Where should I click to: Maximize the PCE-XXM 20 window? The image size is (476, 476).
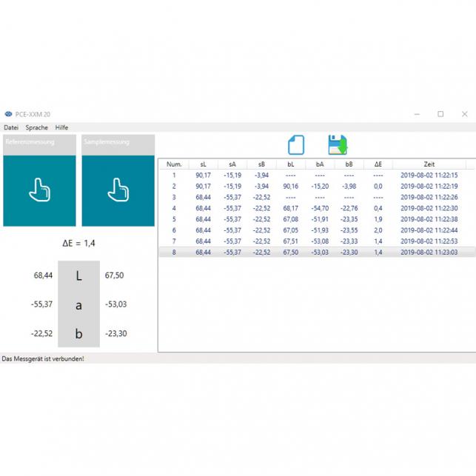440,114
